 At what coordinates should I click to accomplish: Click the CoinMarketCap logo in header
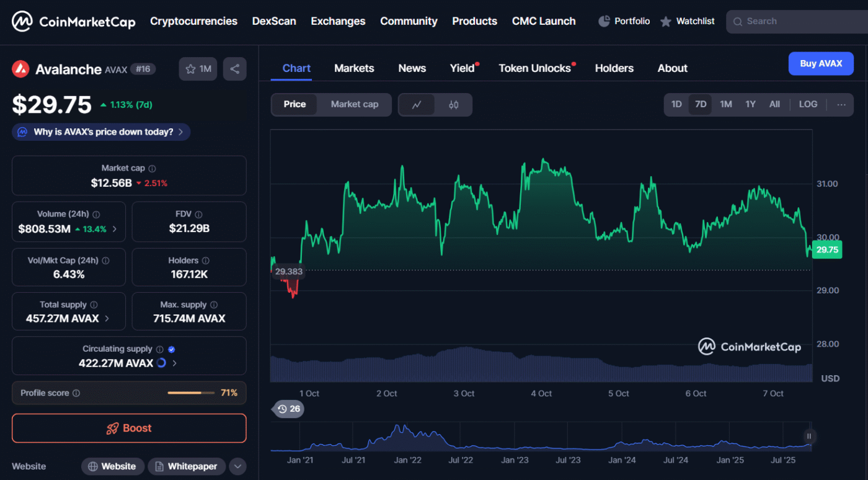[x=73, y=22]
